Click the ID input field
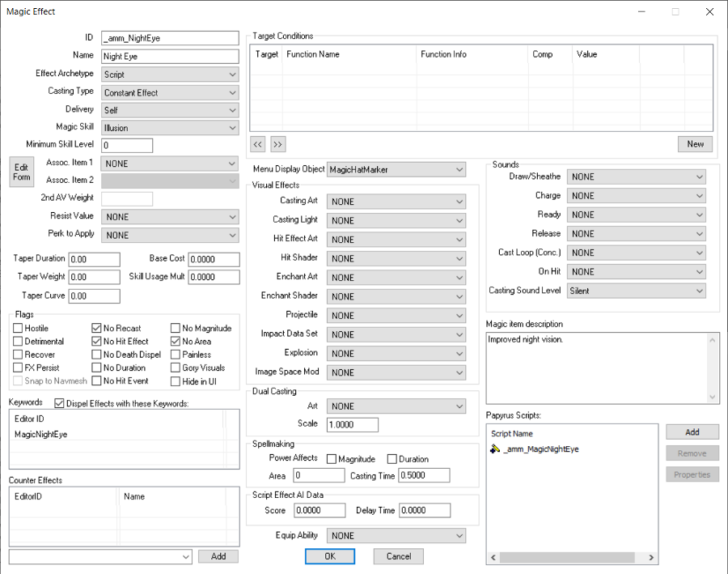The height and width of the screenshot is (574, 728). (x=170, y=38)
